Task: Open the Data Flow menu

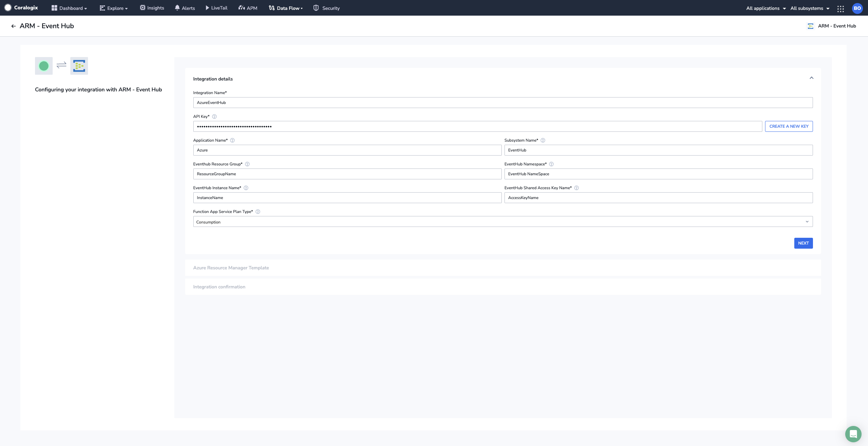Action: [286, 8]
